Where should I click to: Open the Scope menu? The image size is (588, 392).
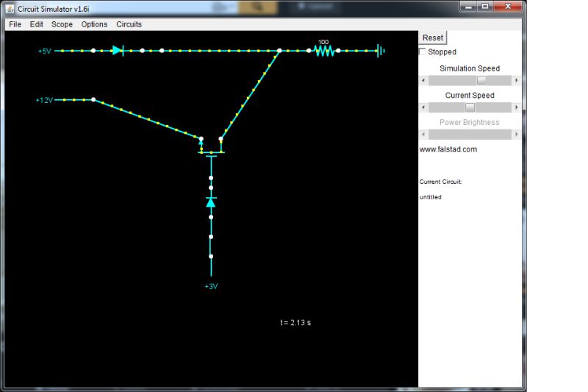[62, 24]
